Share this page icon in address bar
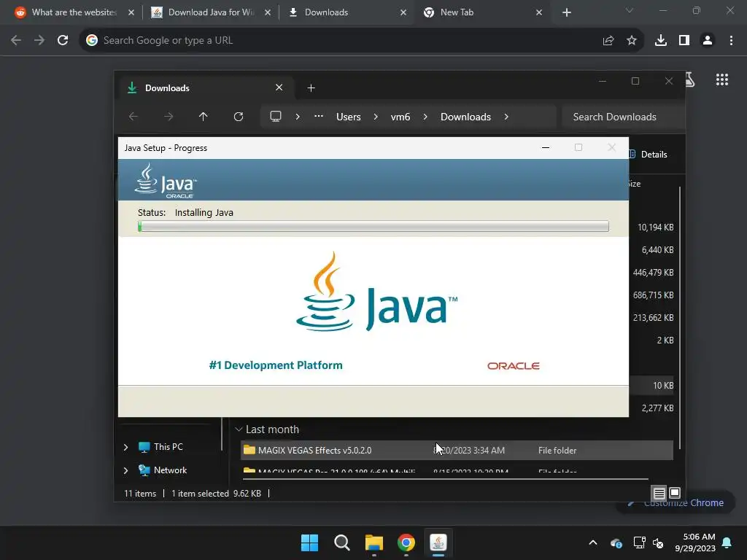747x560 pixels. tap(608, 41)
